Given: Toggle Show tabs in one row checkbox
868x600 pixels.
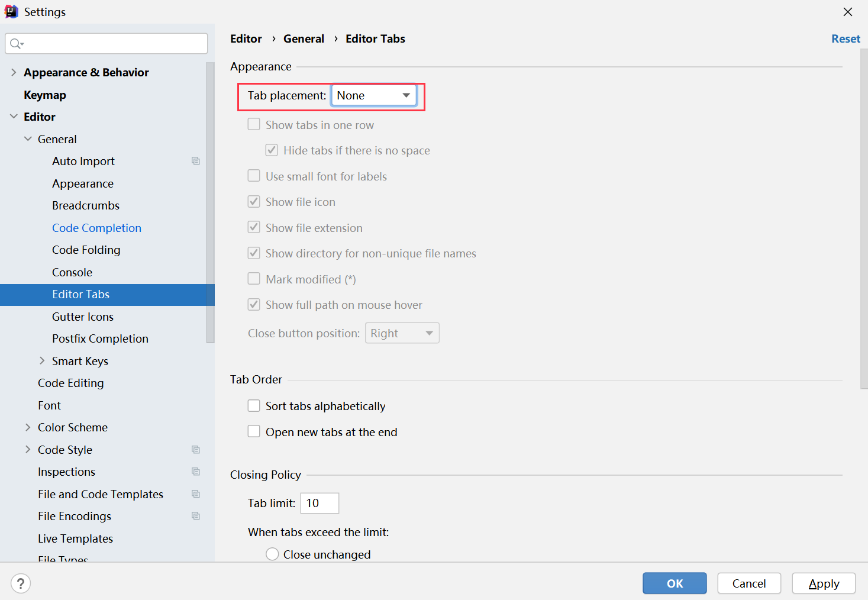Looking at the screenshot, I should (x=254, y=124).
